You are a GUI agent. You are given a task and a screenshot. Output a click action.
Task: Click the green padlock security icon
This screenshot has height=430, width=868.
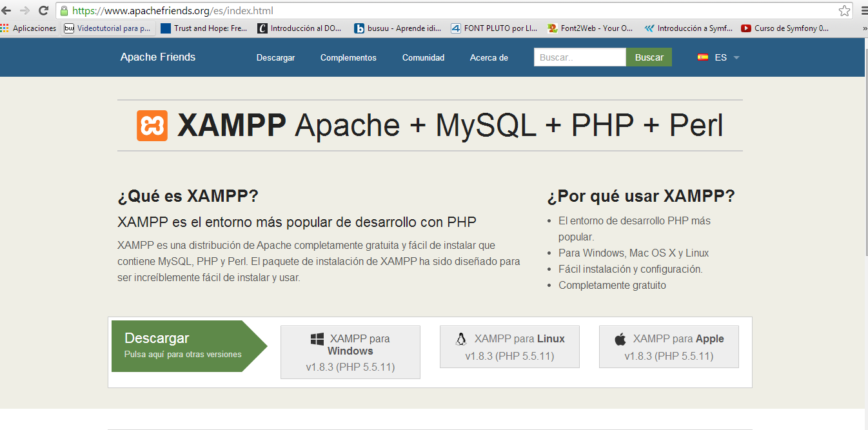[x=64, y=11]
